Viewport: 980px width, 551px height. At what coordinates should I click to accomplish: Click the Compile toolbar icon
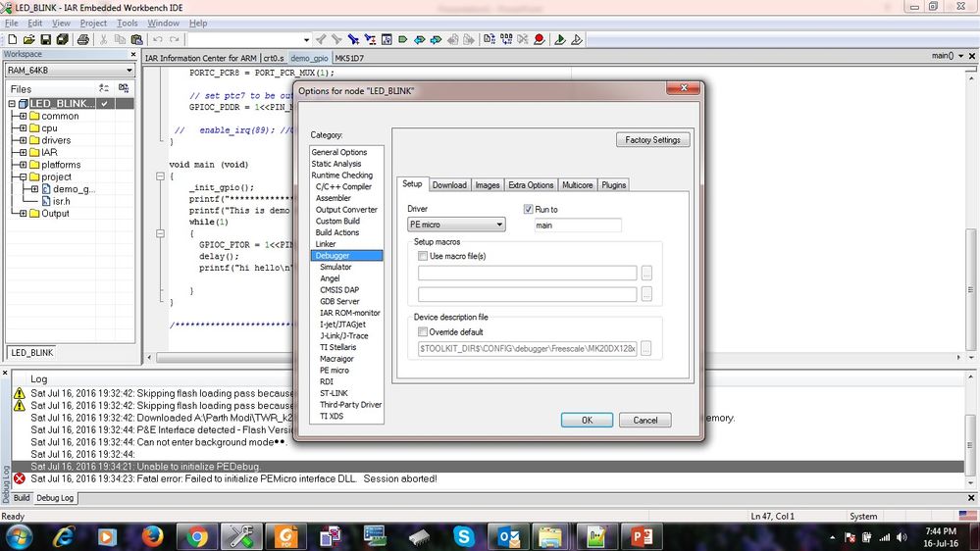[490, 39]
